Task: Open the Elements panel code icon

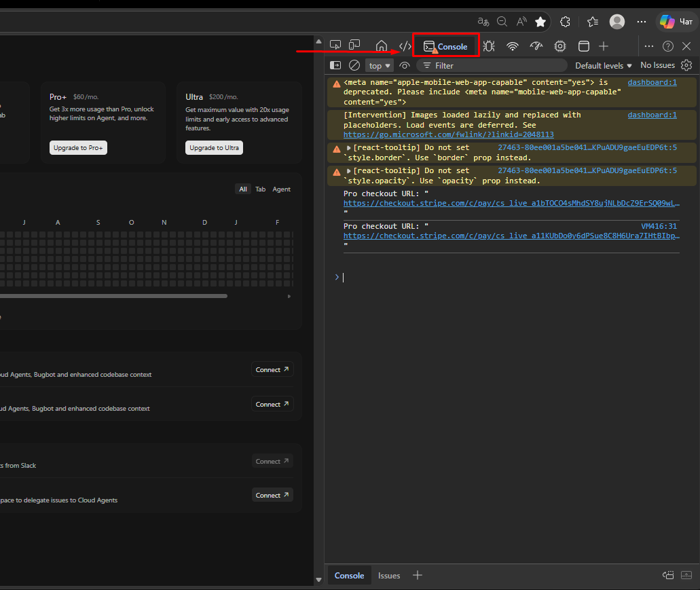Action: [x=405, y=46]
